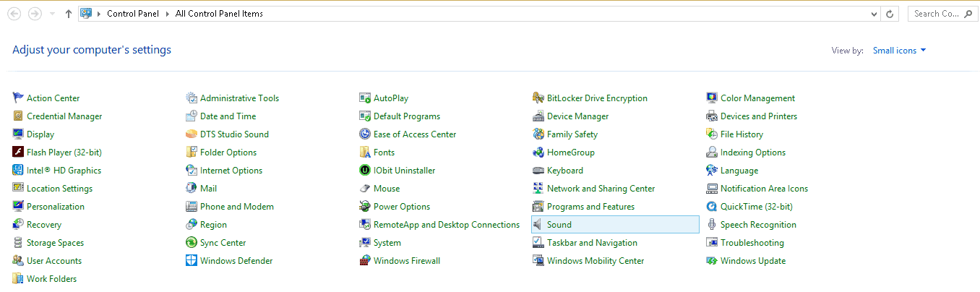This screenshot has height=292, width=980.
Task: Click the IObit Uninstaller icon
Action: click(x=365, y=170)
